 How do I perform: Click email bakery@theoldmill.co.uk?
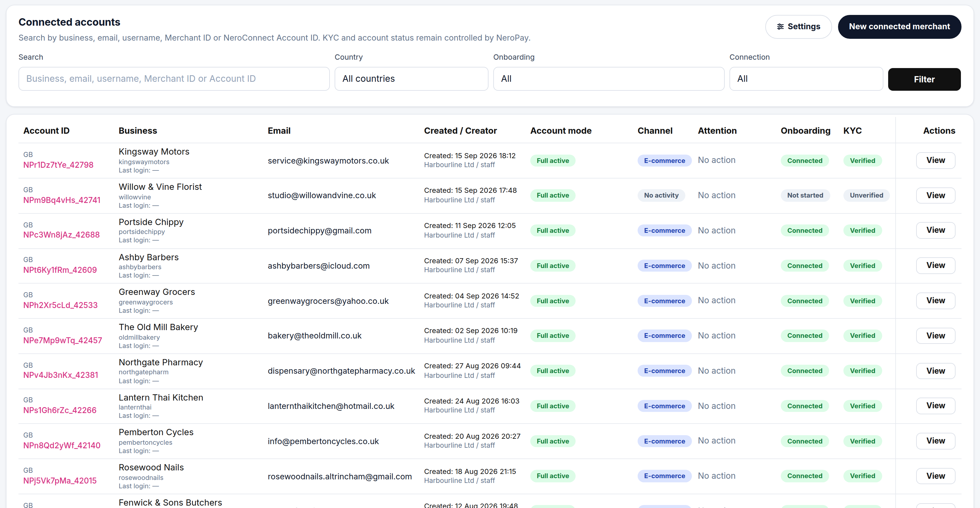315,336
